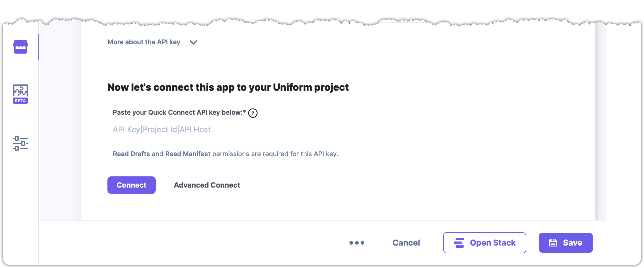Click the Cancel button
644x268 pixels.
coord(406,243)
